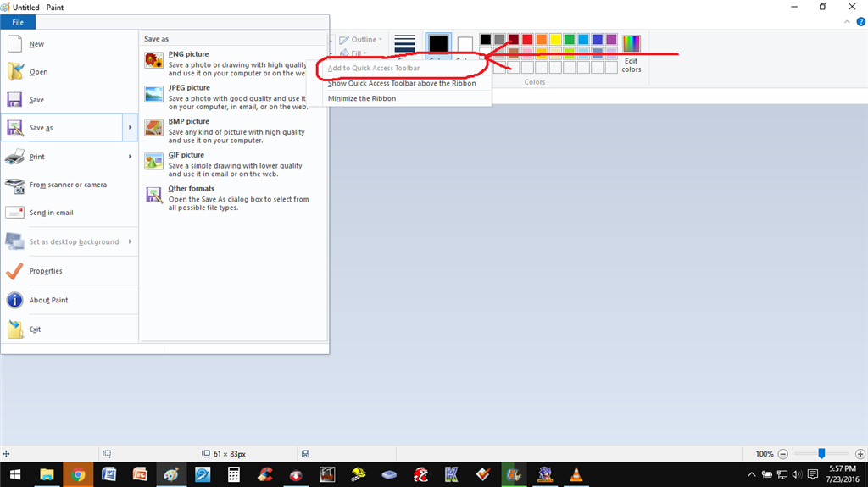868x487 pixels.
Task: Pick the black color swatch
Action: pyautogui.click(x=486, y=39)
